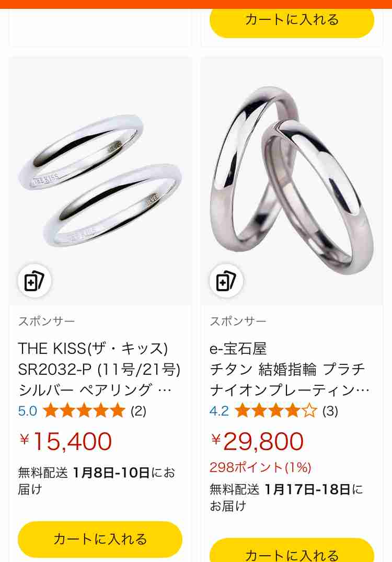Select the ¥15,400 price
The width and height of the screenshot is (392, 562).
point(65,441)
